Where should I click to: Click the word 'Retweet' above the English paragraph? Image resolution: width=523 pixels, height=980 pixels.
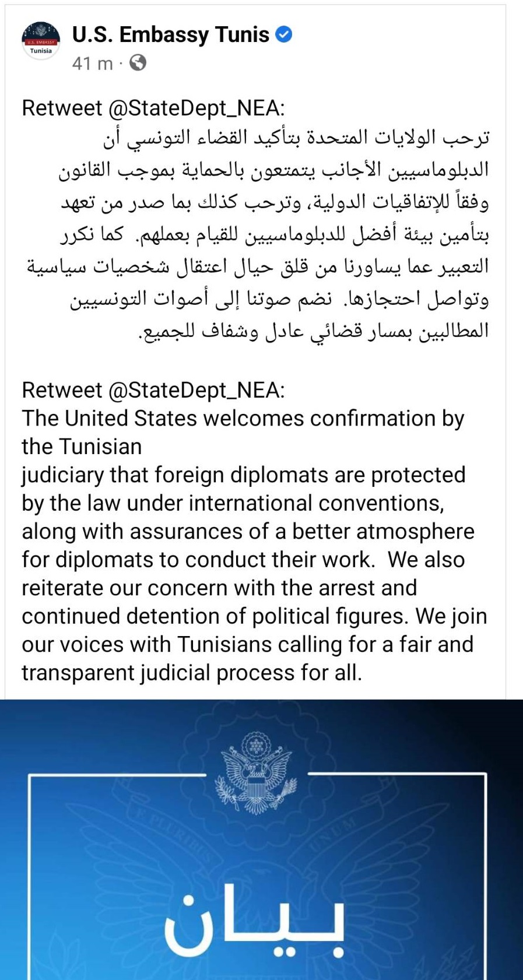[62, 390]
